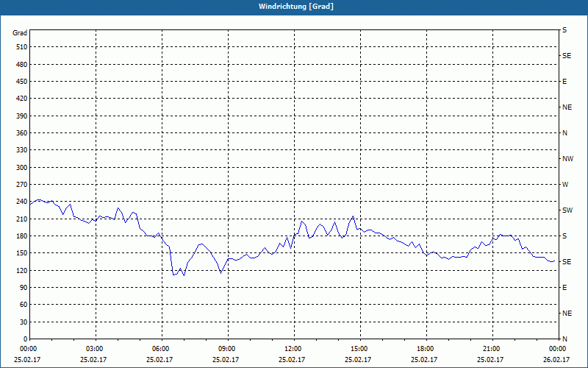Select the "W" compass label
Viewport: 588px width, 368px height.
(x=565, y=185)
